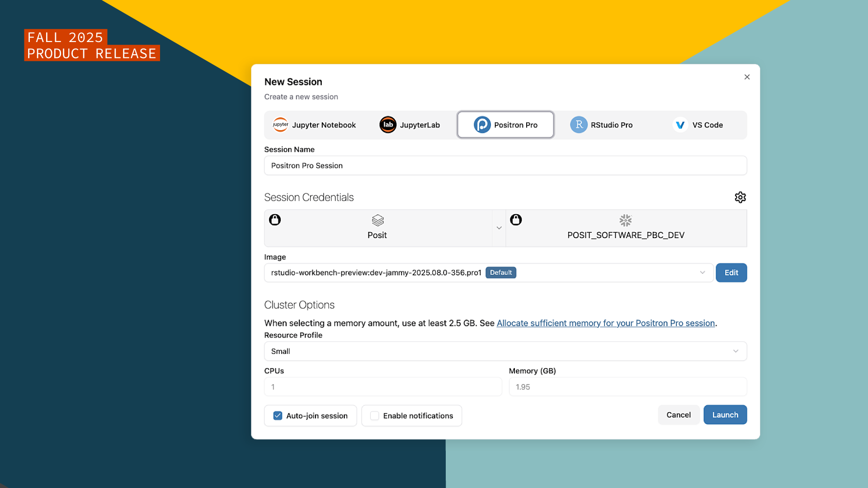The height and width of the screenshot is (488, 868).
Task: Click the Positron Pro logo icon
Action: (482, 125)
